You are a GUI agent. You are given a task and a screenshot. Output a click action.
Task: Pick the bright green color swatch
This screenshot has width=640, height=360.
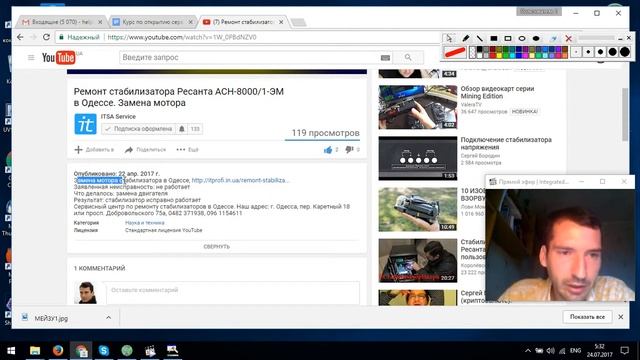point(506,56)
